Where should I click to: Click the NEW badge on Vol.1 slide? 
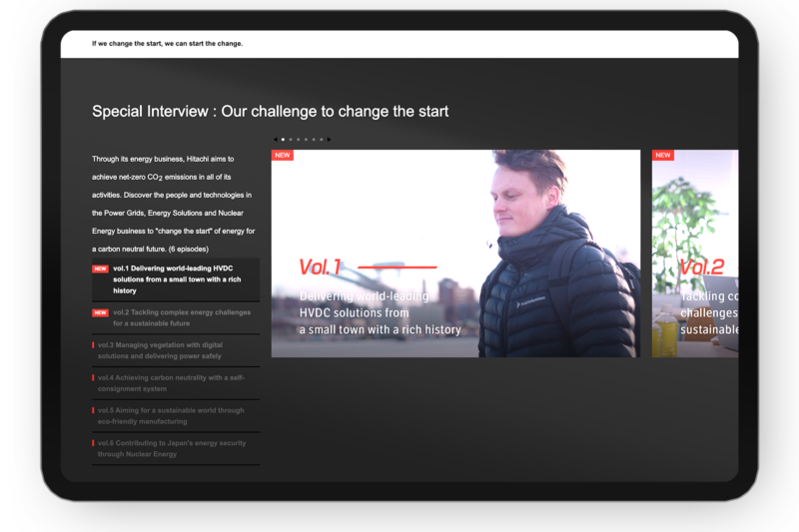[x=283, y=156]
